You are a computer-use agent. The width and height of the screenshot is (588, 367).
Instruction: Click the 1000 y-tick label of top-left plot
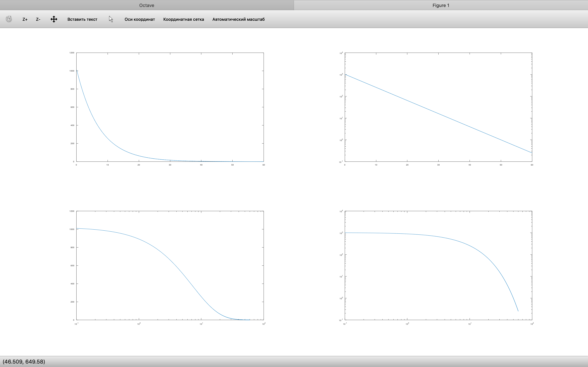coord(72,71)
